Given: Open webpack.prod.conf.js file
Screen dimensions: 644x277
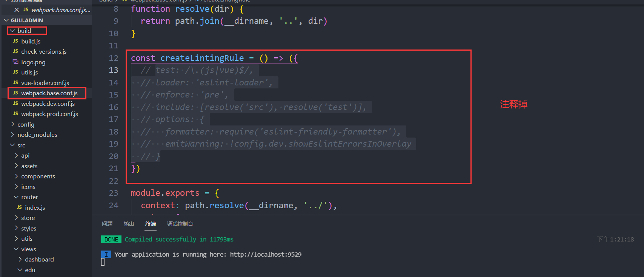Looking at the screenshot, I should coord(49,114).
